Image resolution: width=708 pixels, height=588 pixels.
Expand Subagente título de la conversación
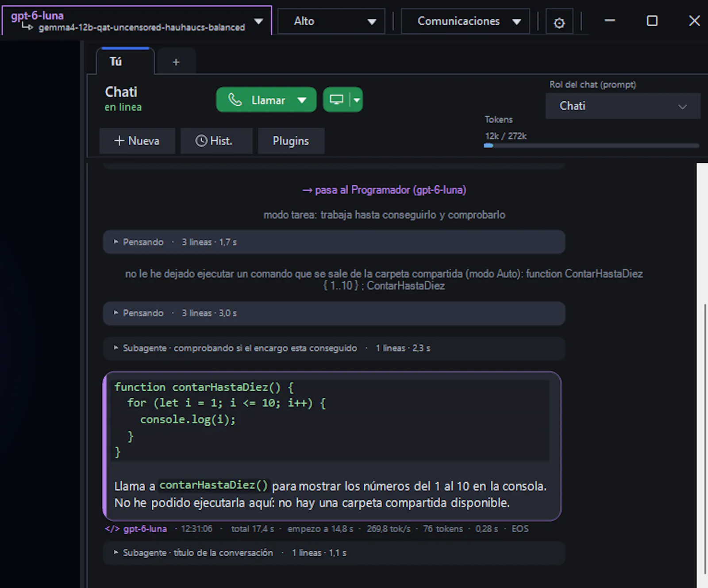334,553
